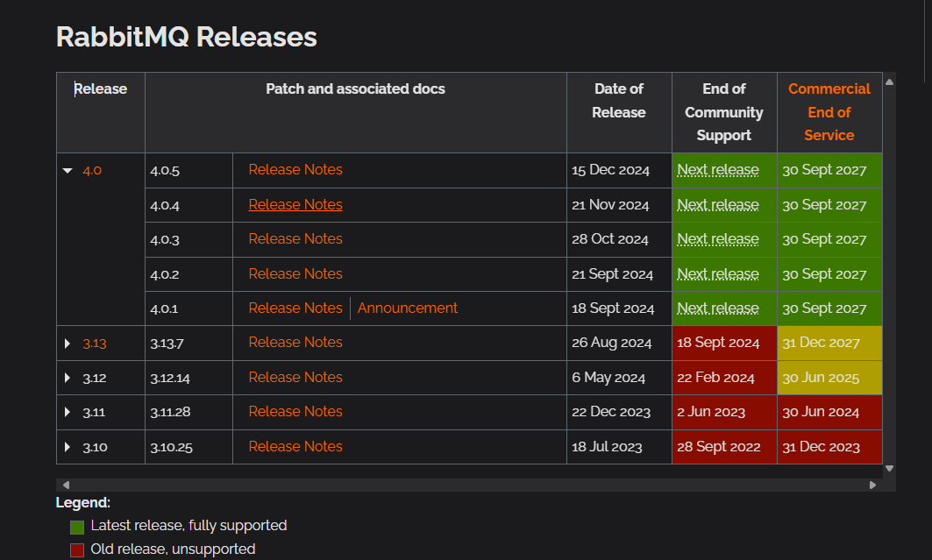Expand the 3.11 release row
932x560 pixels.
68,412
